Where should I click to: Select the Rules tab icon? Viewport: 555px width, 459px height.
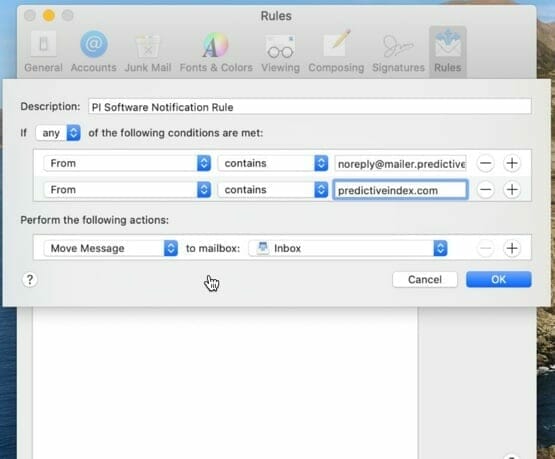pyautogui.click(x=448, y=44)
